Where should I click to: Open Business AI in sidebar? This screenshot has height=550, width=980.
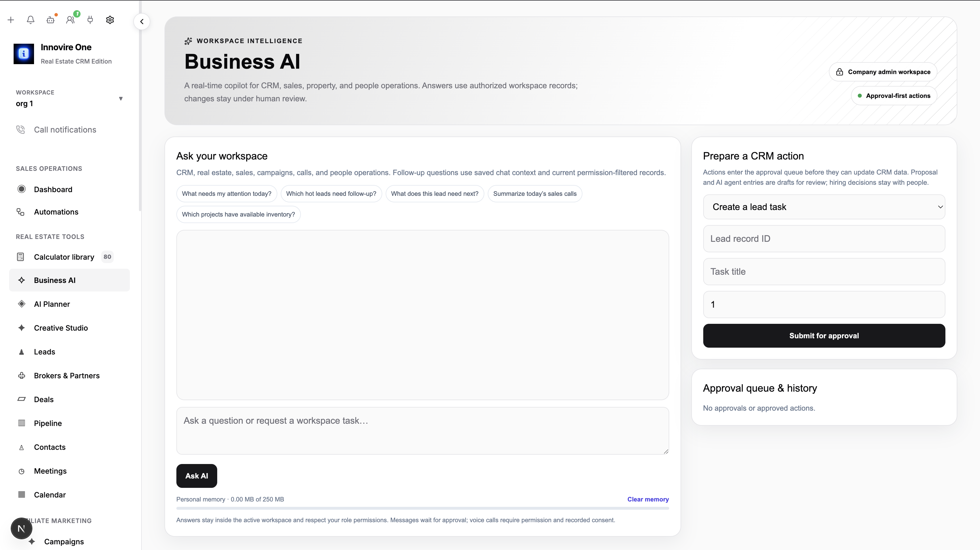(70, 280)
